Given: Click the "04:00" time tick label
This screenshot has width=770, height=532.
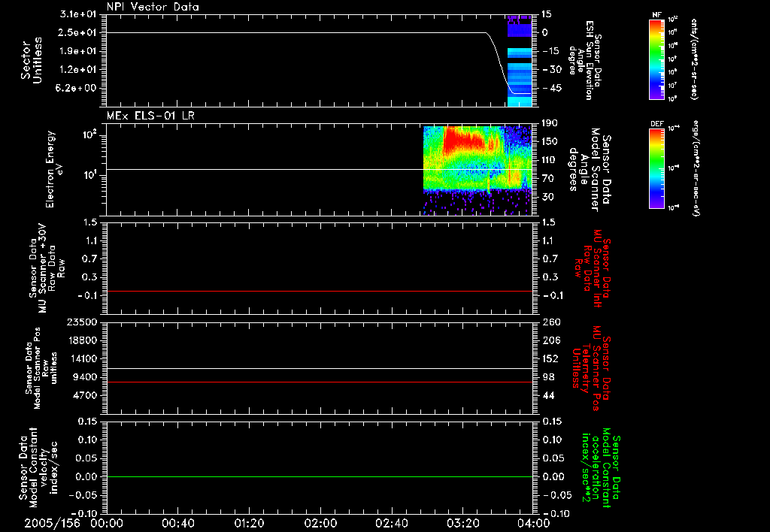Looking at the screenshot, I should click(534, 523).
